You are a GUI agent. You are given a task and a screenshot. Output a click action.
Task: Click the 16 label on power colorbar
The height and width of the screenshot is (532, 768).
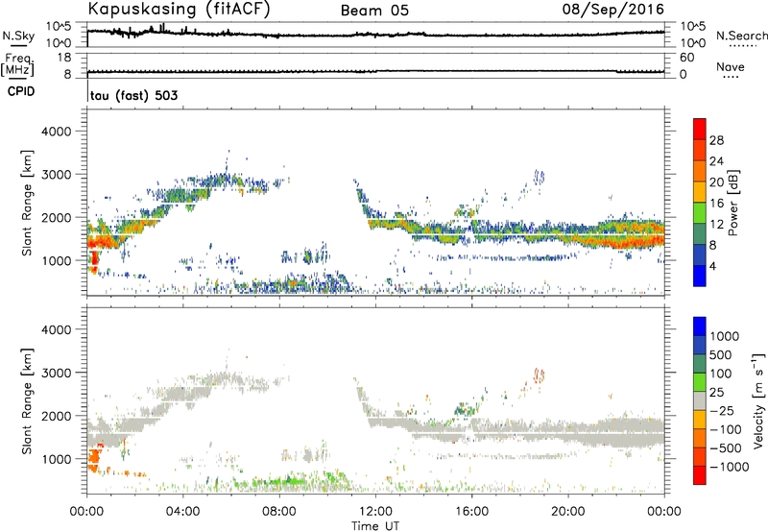(x=716, y=204)
